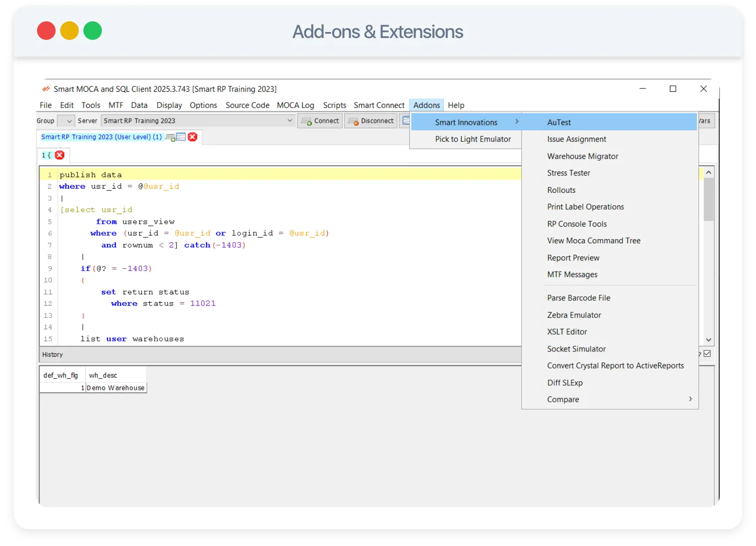Open the Source Code menu

pos(247,105)
